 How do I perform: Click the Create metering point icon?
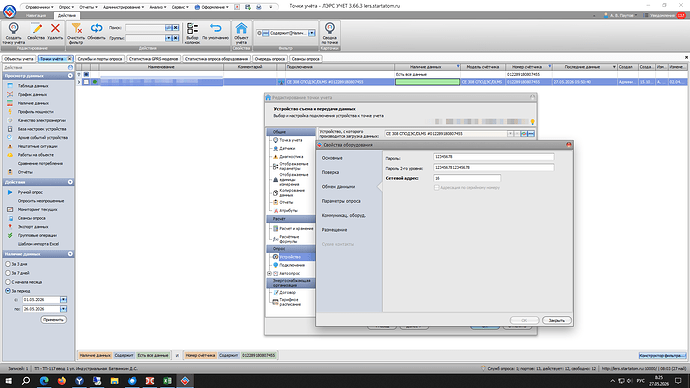click(14, 29)
